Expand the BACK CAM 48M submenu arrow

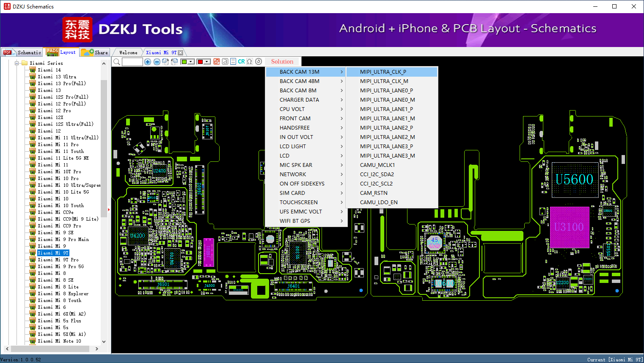tap(341, 81)
